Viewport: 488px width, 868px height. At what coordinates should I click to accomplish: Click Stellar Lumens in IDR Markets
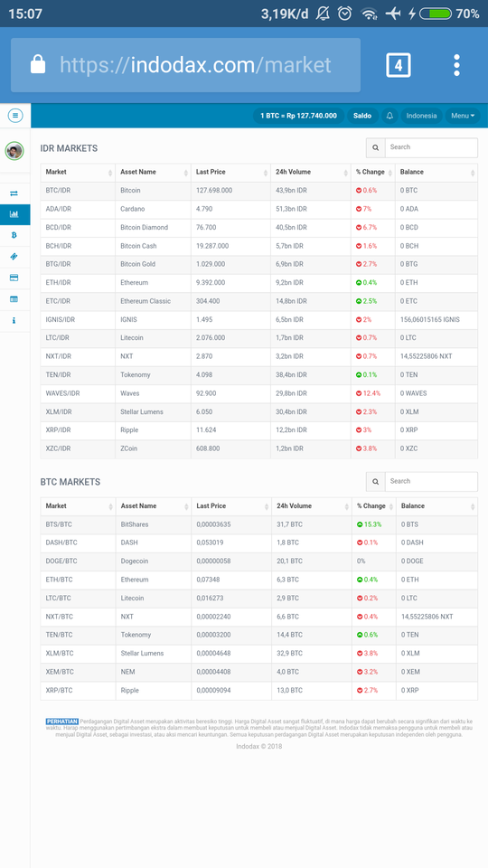[x=142, y=412]
